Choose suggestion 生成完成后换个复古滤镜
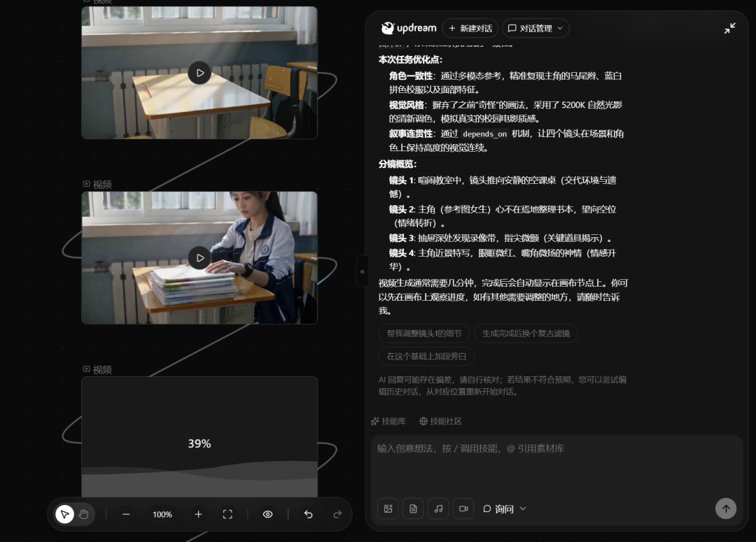Viewport: 756px width, 542px height. (526, 334)
